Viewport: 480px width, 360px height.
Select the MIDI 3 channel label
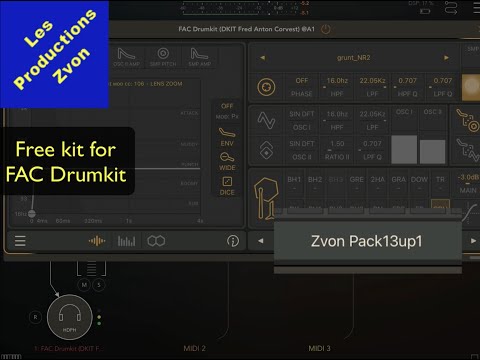(319, 349)
